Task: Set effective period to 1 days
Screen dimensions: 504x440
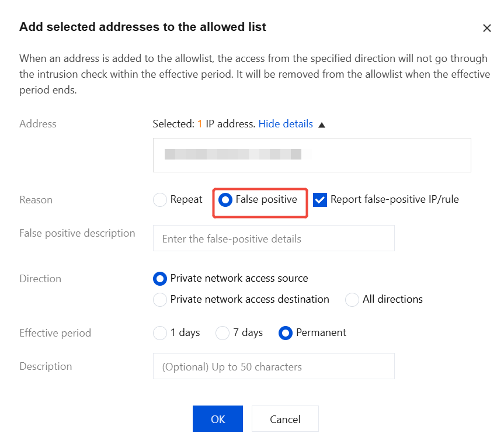Action: [x=160, y=333]
